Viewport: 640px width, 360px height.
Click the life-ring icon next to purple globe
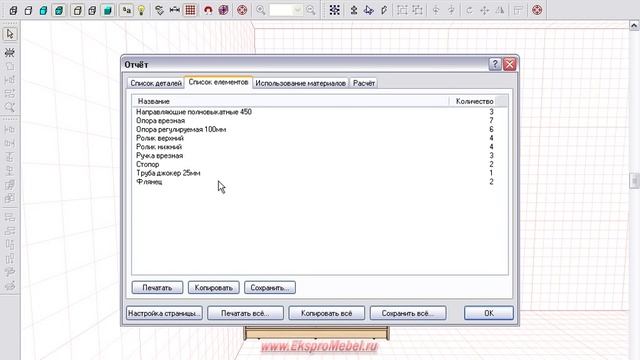coord(242,10)
